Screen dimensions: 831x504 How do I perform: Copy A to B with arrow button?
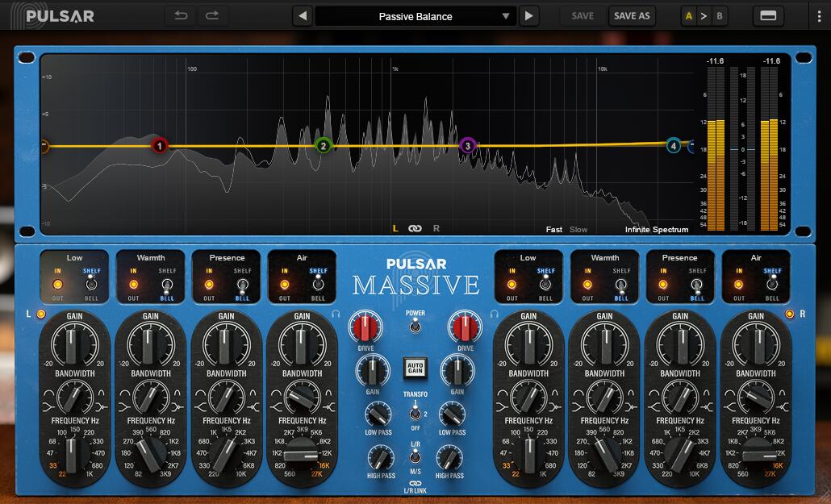704,16
